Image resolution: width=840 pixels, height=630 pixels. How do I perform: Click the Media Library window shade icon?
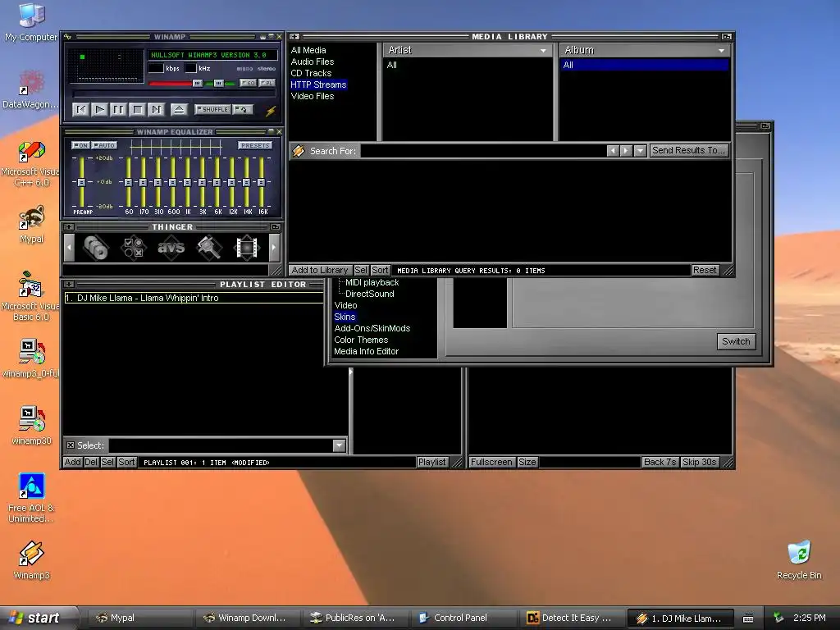pyautogui.click(x=727, y=36)
